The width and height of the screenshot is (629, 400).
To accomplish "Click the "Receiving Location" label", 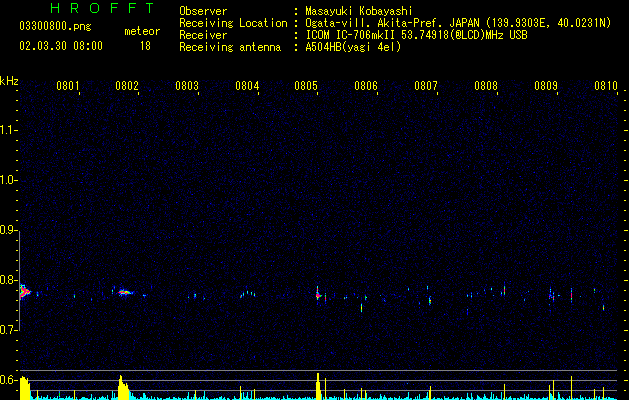I will pyautogui.click(x=233, y=23).
